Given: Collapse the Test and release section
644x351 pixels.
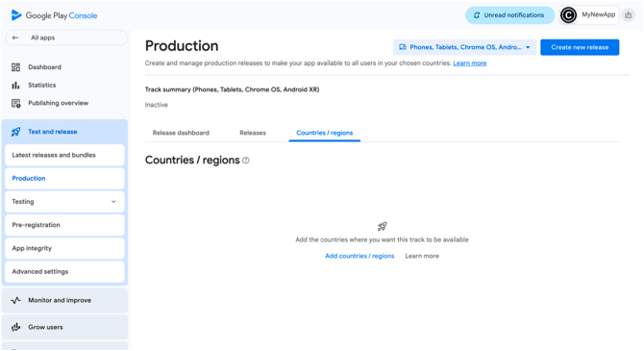Looking at the screenshot, I should tap(65, 132).
